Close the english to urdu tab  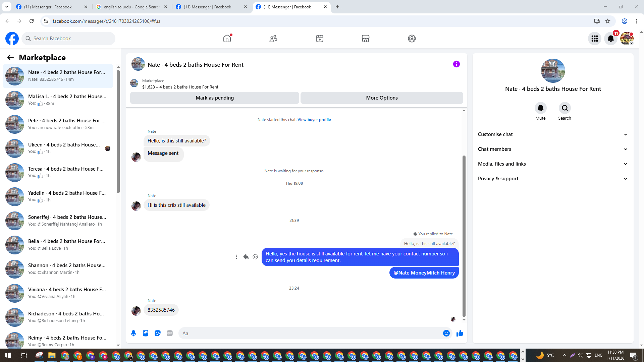pos(166,7)
